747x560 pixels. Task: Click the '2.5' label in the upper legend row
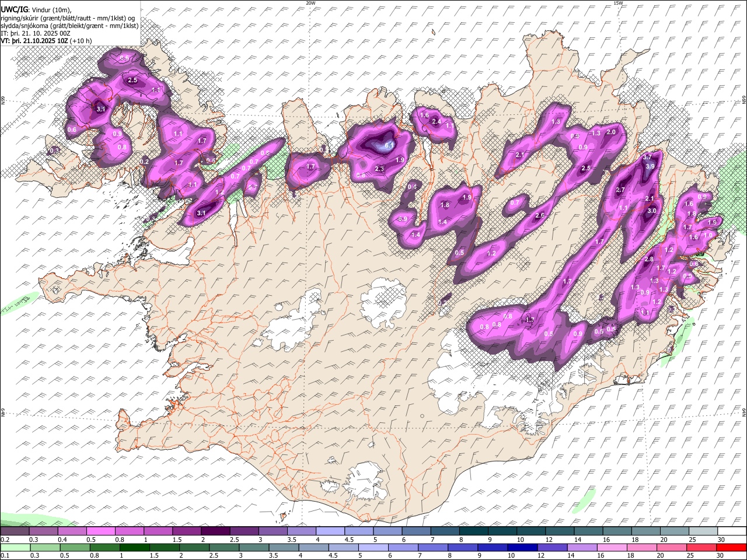coord(234,540)
